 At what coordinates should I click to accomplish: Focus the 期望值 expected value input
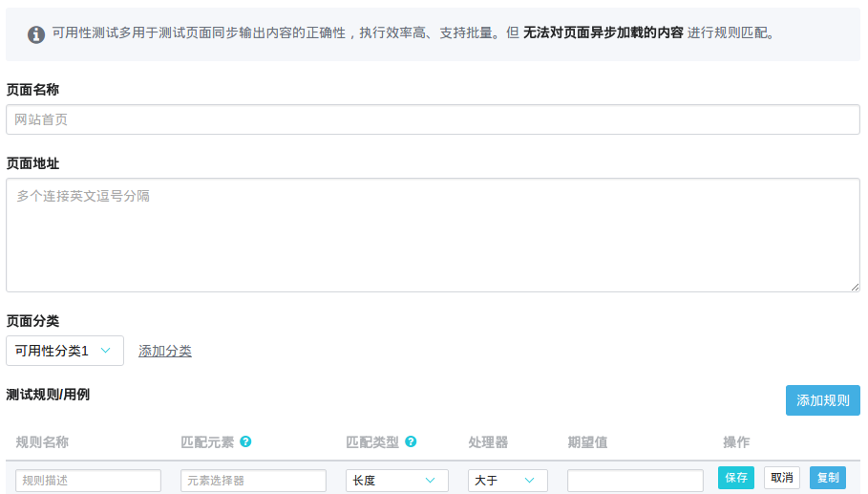[635, 481]
